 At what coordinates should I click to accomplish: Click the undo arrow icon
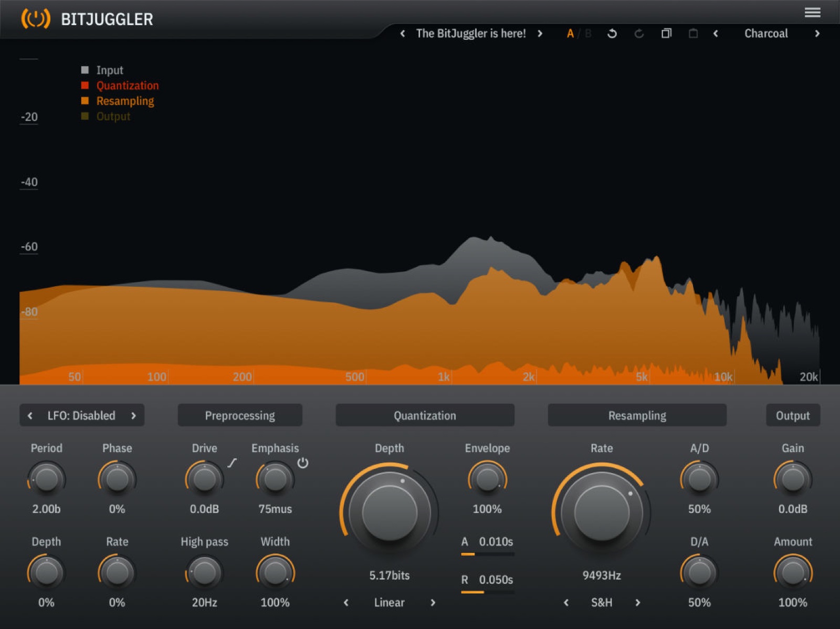(x=612, y=34)
